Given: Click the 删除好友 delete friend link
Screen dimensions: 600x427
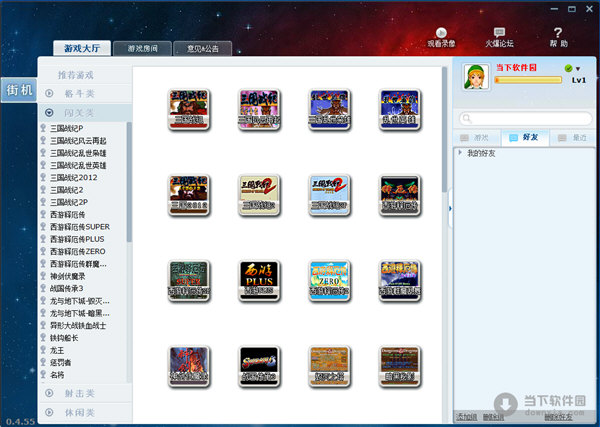Looking at the screenshot, I should point(558,417).
